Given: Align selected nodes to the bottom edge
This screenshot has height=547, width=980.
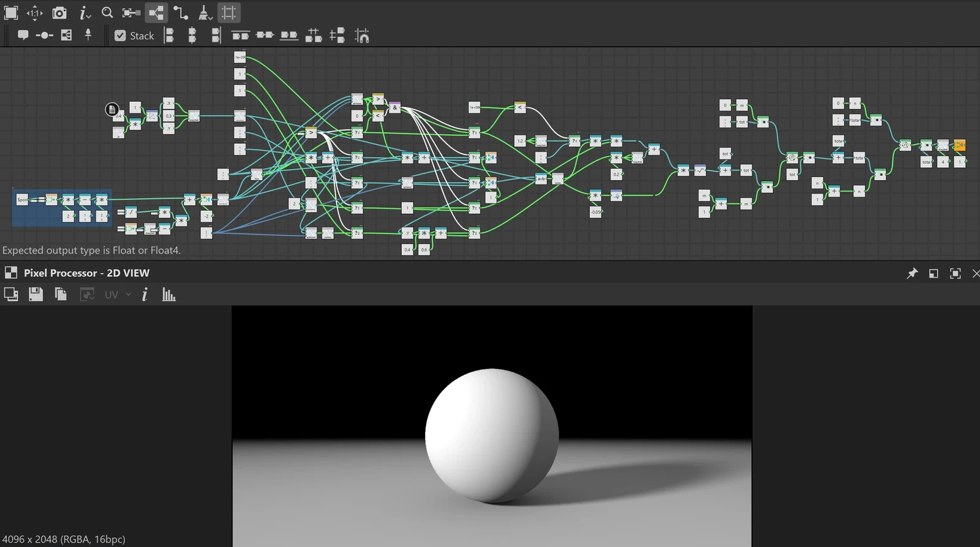Looking at the screenshot, I should click(289, 36).
